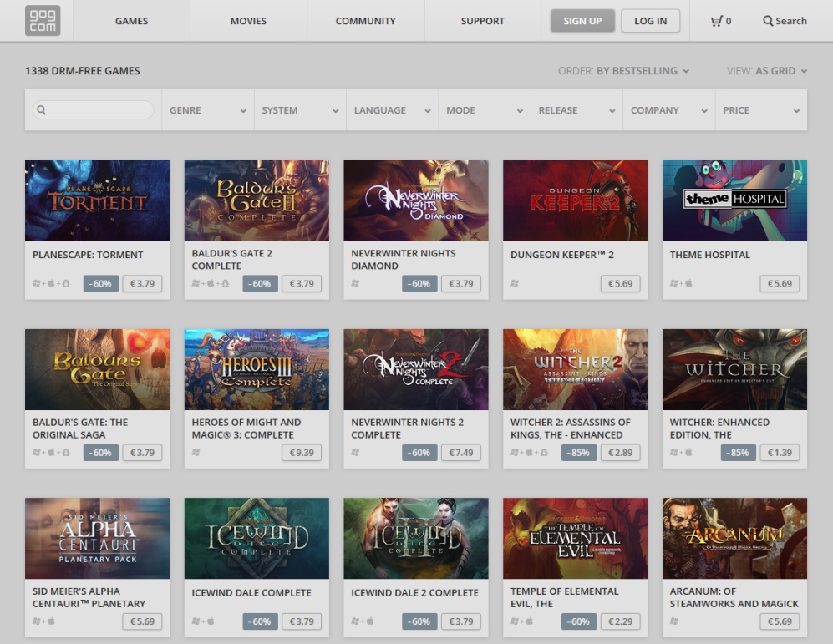Click Windows icon under Arcanum
833x644 pixels.
pyautogui.click(x=674, y=621)
